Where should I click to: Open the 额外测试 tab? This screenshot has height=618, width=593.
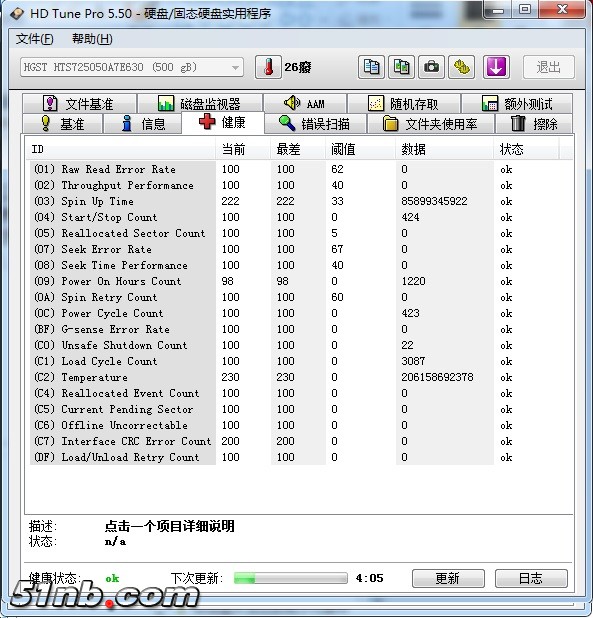517,104
